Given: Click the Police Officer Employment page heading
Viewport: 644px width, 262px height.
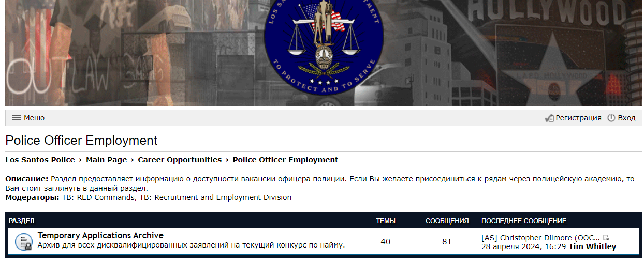Looking at the screenshot, I should [81, 141].
